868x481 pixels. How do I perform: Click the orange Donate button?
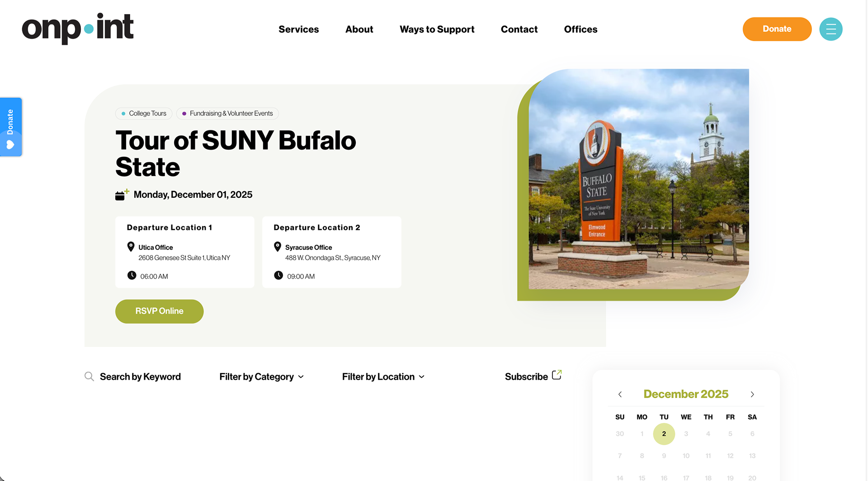(777, 29)
